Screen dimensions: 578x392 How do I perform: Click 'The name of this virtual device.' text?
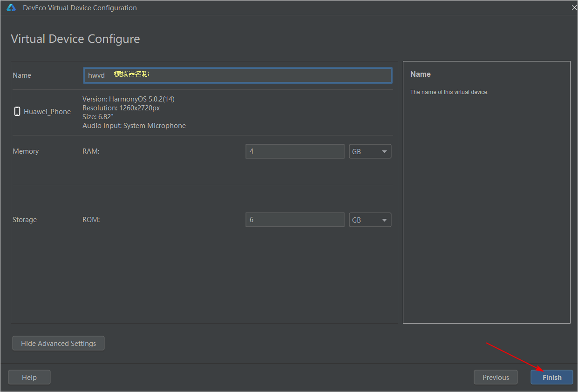point(449,92)
